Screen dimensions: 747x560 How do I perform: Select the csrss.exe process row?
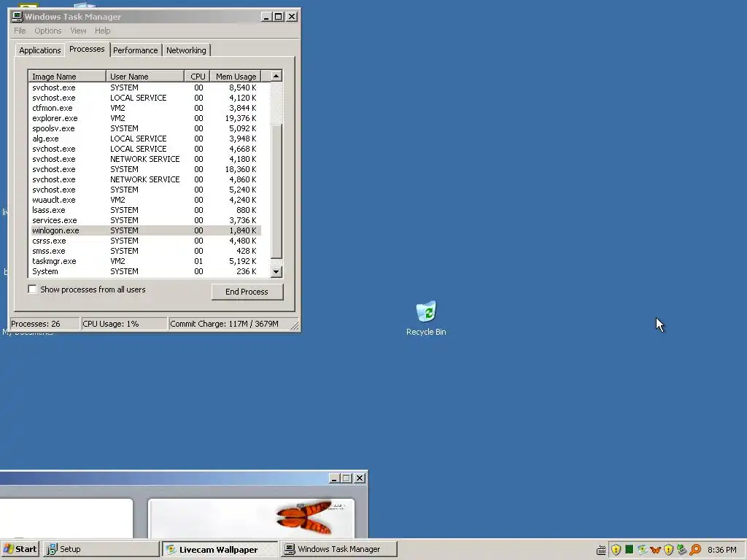[144, 241]
